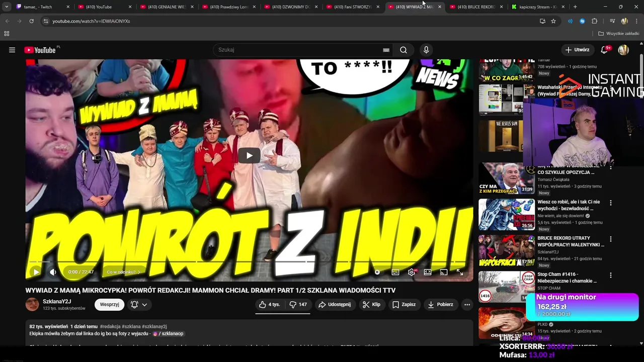Switch to the '(410) Fani STWORZYL' tab
The height and width of the screenshot is (362, 644).
pos(352,7)
